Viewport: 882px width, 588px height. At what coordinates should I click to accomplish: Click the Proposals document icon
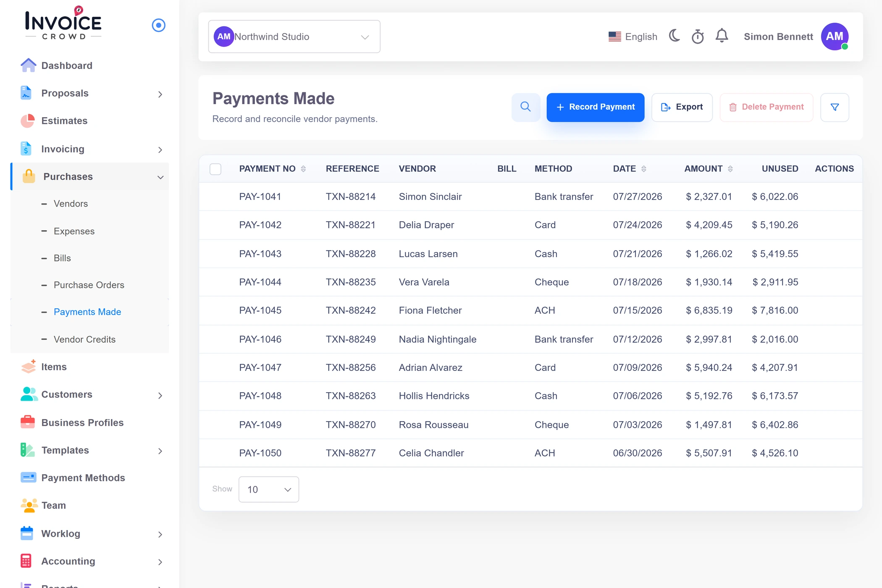[x=26, y=93]
